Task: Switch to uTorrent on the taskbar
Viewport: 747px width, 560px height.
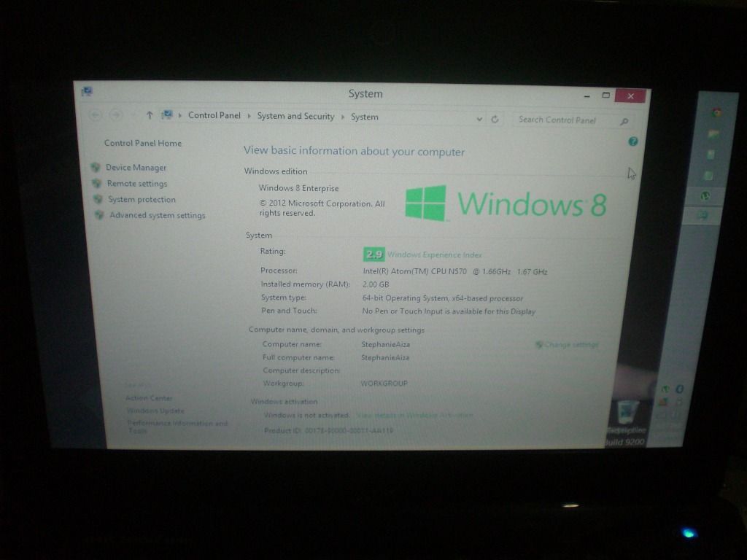Action: [x=705, y=195]
